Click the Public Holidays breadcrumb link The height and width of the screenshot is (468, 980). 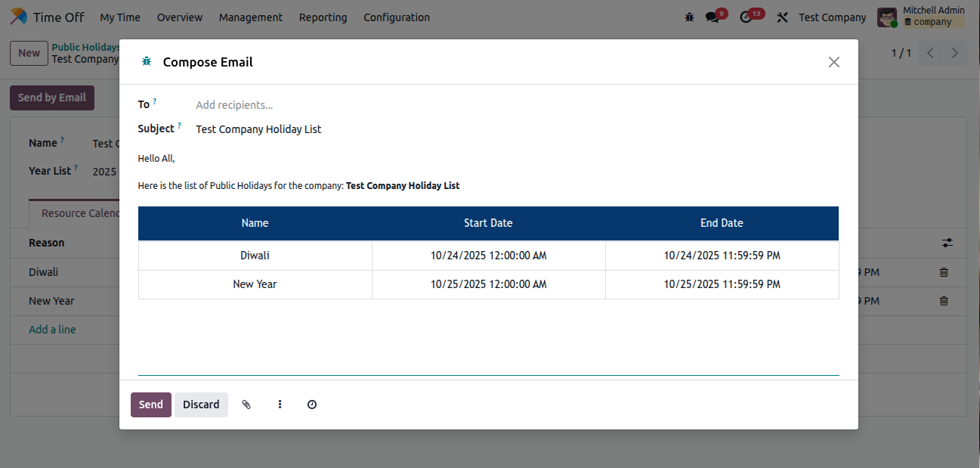click(x=85, y=46)
